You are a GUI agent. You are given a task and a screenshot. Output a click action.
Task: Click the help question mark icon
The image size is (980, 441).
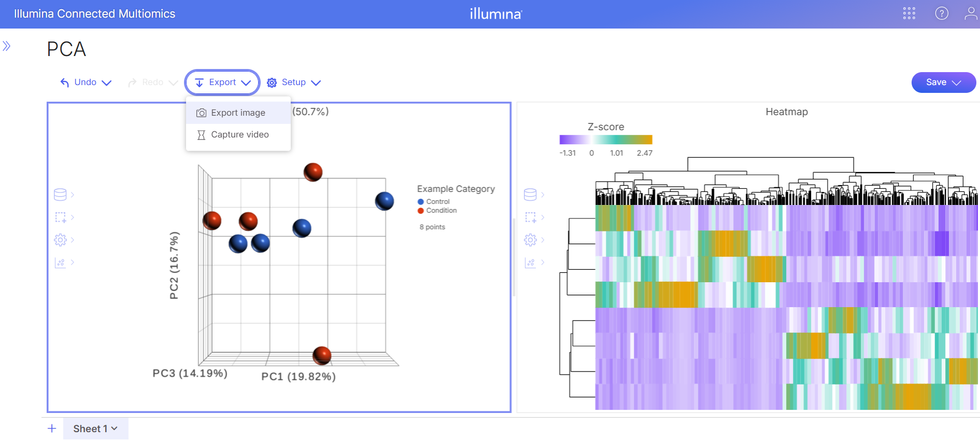click(x=941, y=13)
